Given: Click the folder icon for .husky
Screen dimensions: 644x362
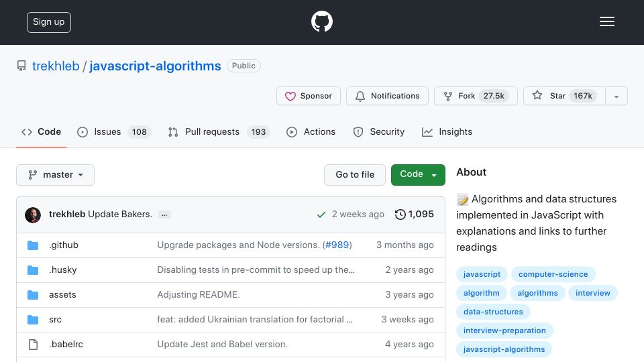Looking at the screenshot, I should [33, 270].
